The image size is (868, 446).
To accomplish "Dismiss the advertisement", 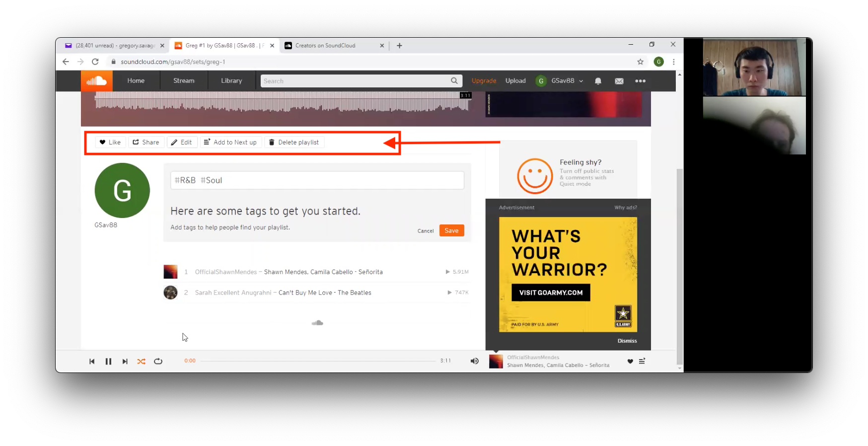I will [x=627, y=341].
